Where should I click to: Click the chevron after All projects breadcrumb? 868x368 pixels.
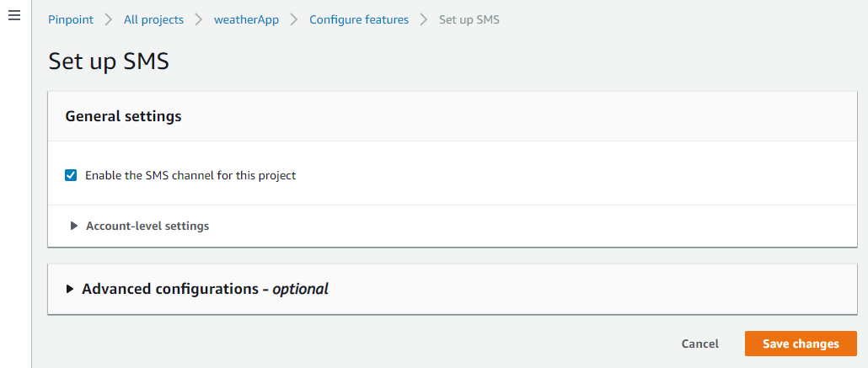tap(198, 19)
